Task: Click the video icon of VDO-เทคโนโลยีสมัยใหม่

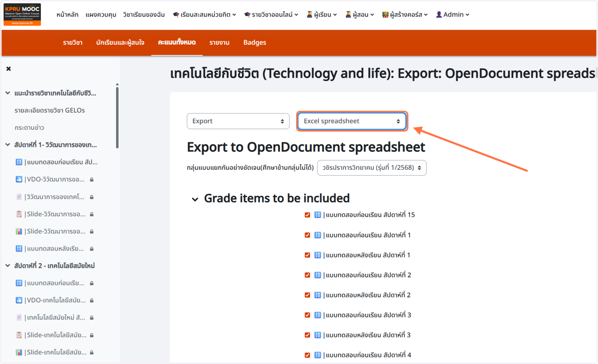Action: (x=19, y=300)
